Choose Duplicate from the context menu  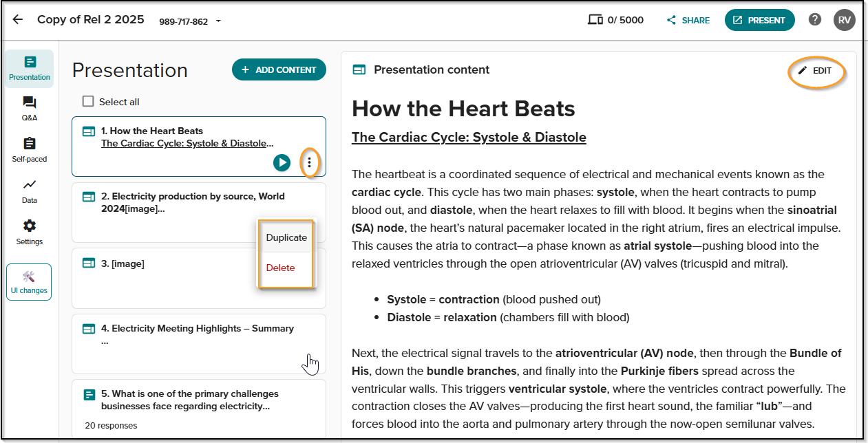click(286, 237)
